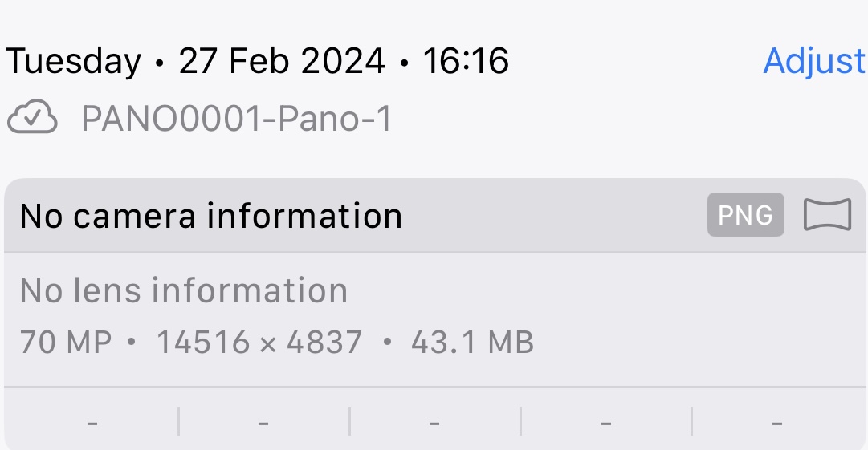Image resolution: width=868 pixels, height=450 pixels.
Task: Tap the fourth dash cell in EXIF row
Action: 606,424
